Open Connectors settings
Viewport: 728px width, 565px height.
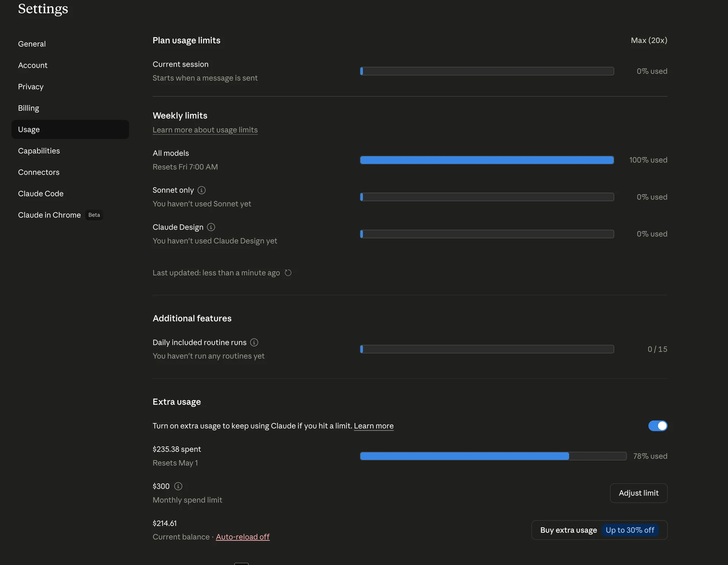pos(39,172)
